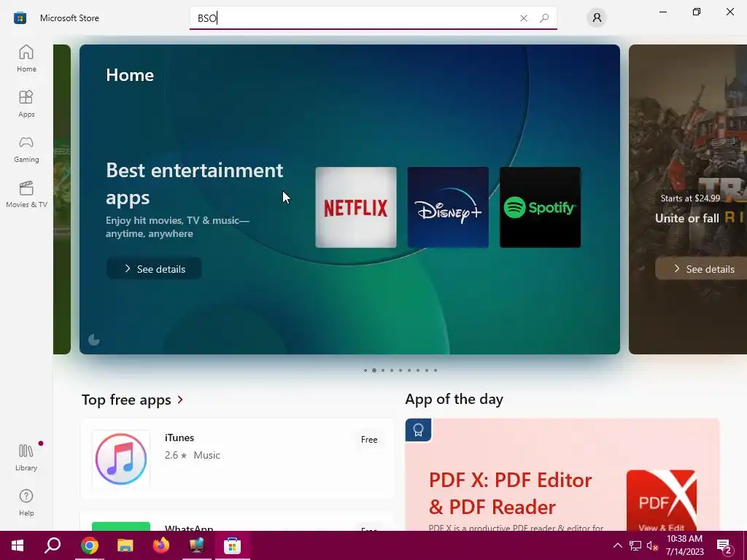Launch Firefox from the taskbar

click(160, 545)
